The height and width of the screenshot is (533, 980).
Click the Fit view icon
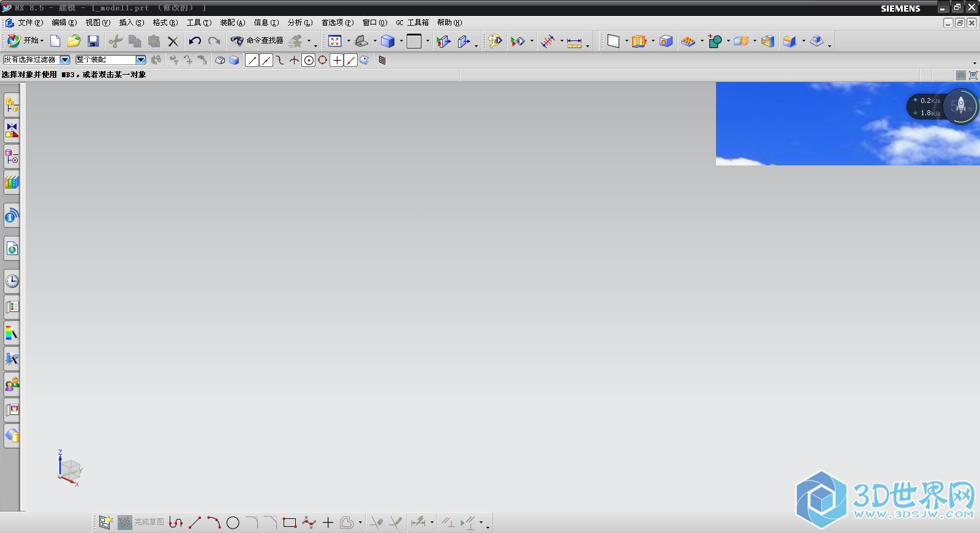(x=335, y=41)
